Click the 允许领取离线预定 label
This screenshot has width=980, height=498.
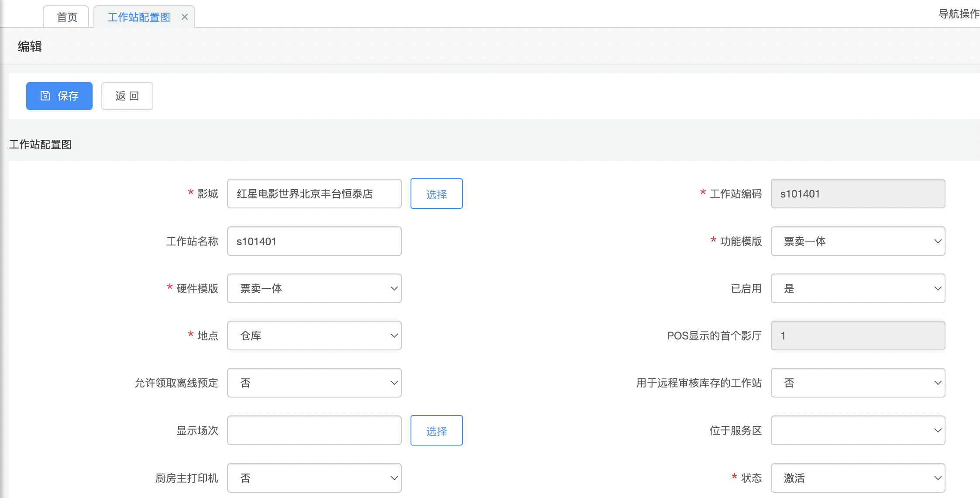pos(176,383)
